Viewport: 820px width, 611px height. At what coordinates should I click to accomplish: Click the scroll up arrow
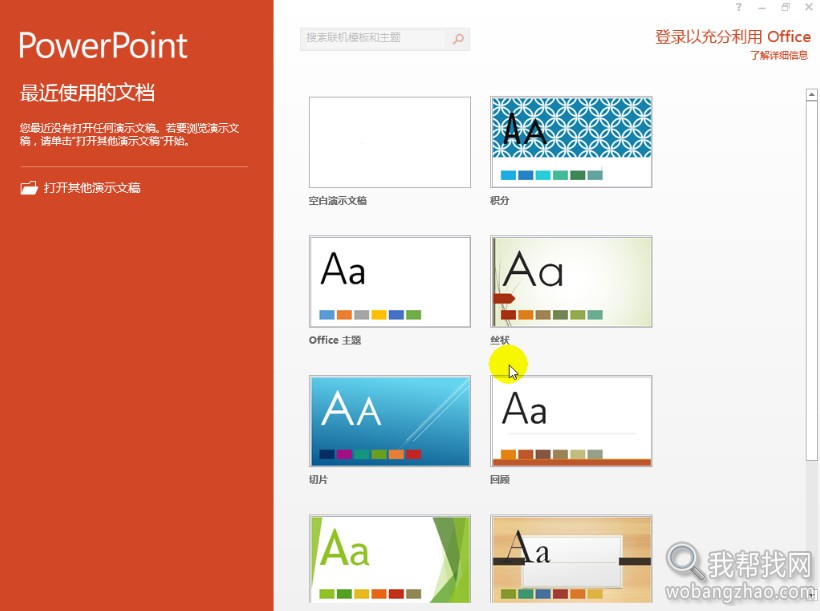812,95
